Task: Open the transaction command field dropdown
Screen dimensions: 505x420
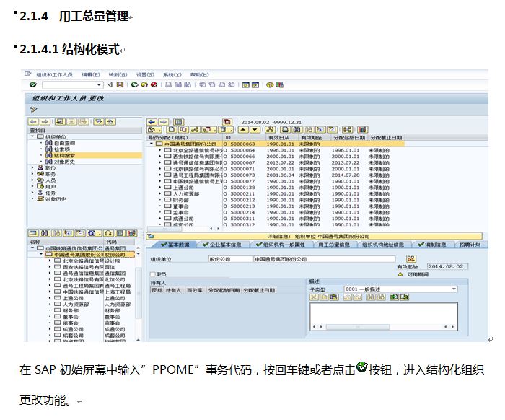Action: click(99, 85)
